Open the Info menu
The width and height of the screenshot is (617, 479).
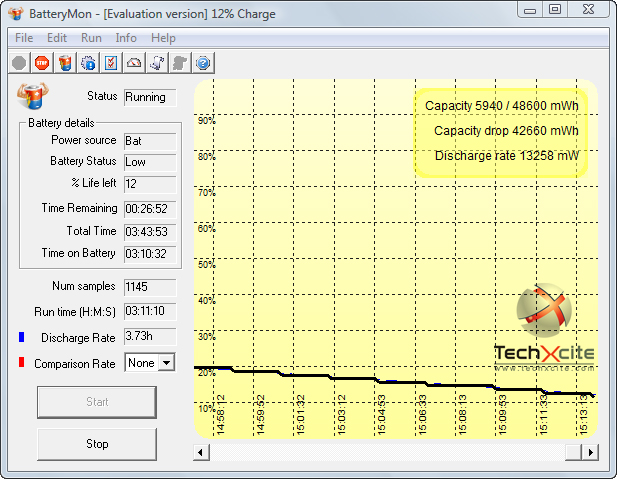(x=126, y=38)
